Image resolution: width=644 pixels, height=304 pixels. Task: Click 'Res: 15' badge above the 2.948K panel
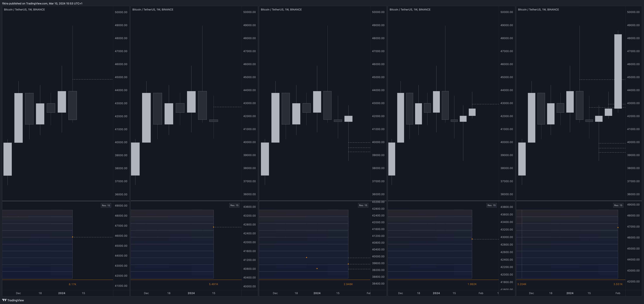tap(363, 205)
